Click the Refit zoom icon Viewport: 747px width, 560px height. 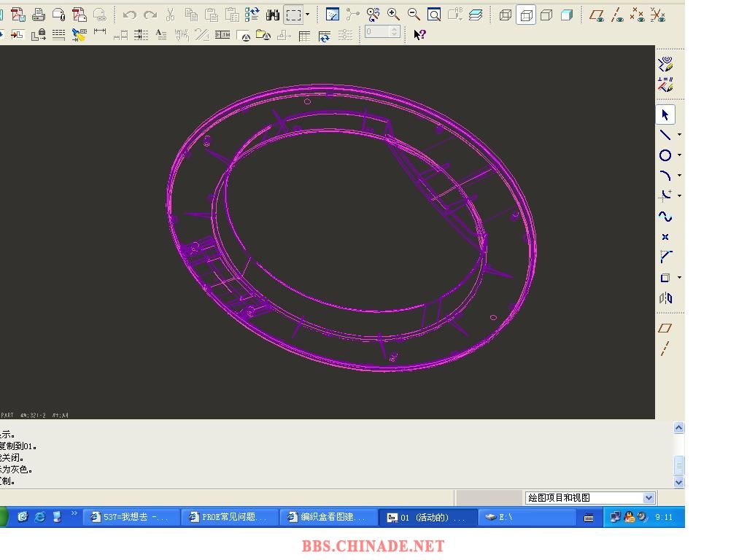pos(434,15)
